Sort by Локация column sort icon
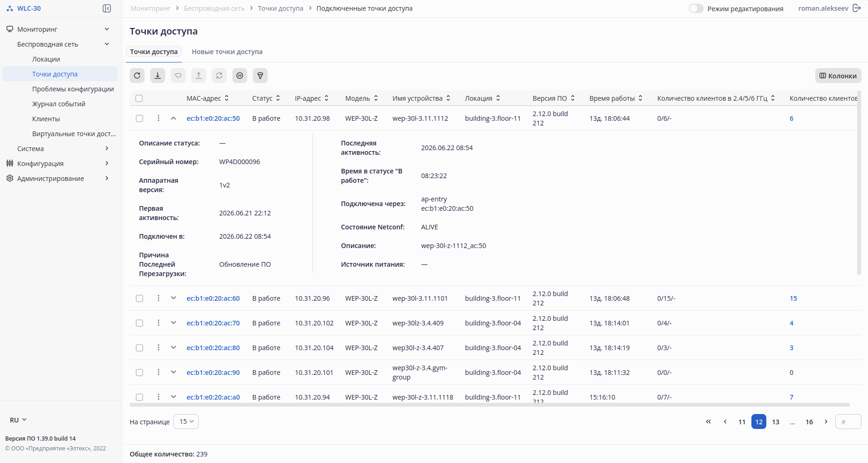 pos(498,98)
